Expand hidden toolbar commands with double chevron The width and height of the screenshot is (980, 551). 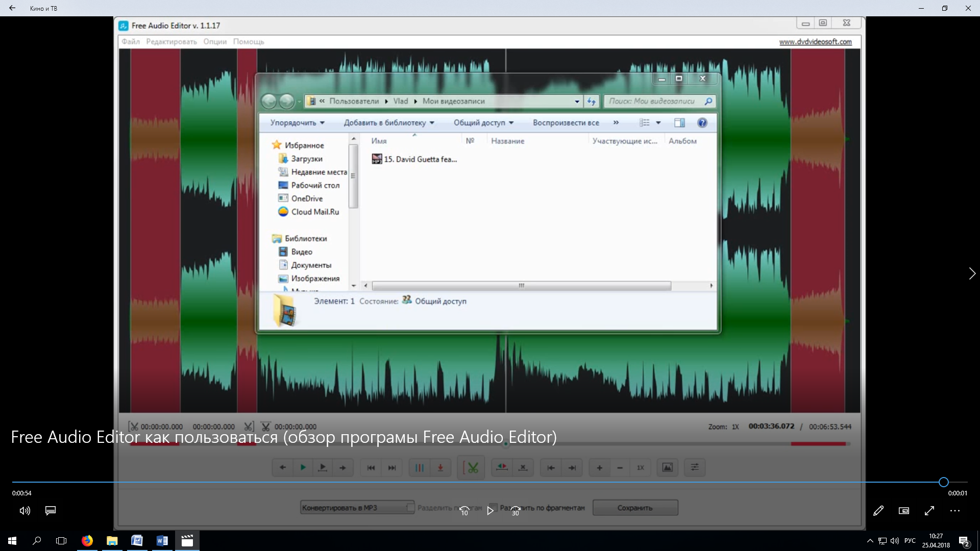616,122
